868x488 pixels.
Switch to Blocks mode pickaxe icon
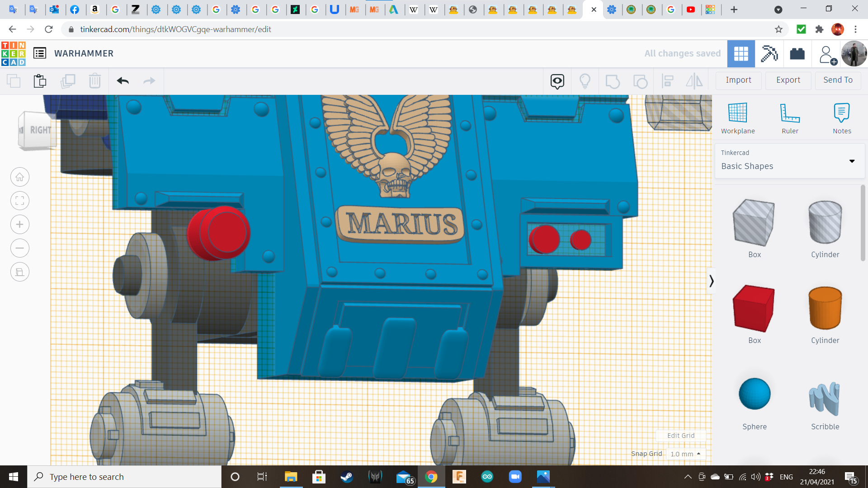(x=769, y=53)
